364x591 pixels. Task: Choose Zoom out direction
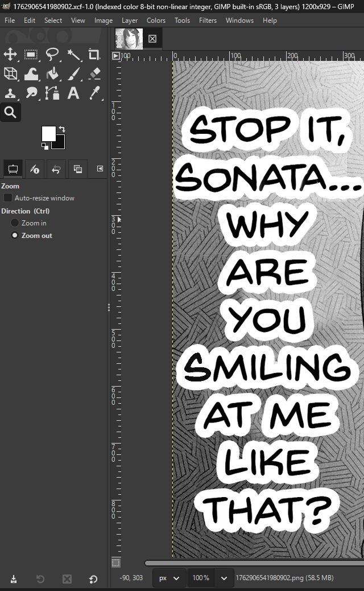coord(15,236)
